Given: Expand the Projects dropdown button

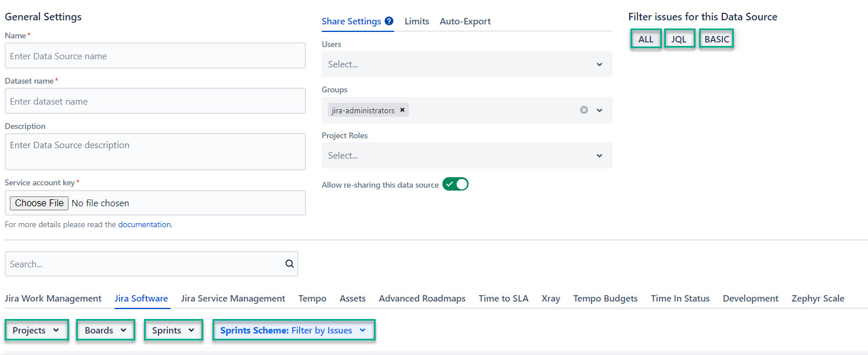Looking at the screenshot, I should 36,330.
